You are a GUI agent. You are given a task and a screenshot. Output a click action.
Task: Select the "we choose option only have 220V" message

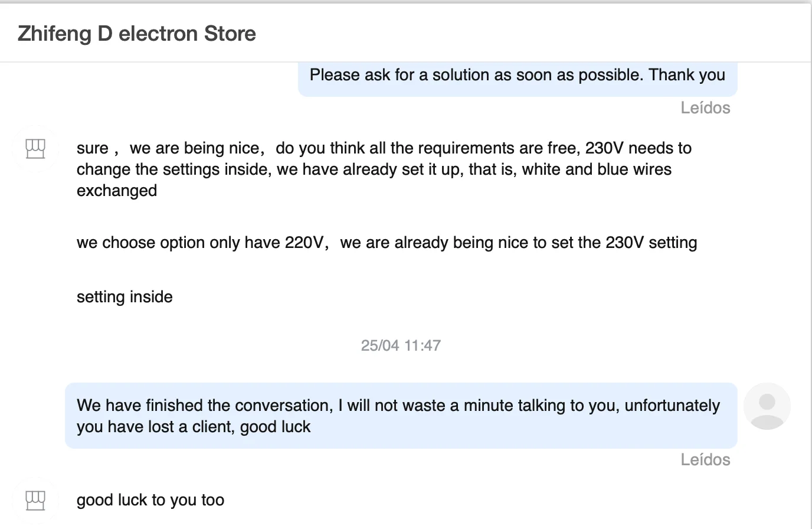(387, 243)
